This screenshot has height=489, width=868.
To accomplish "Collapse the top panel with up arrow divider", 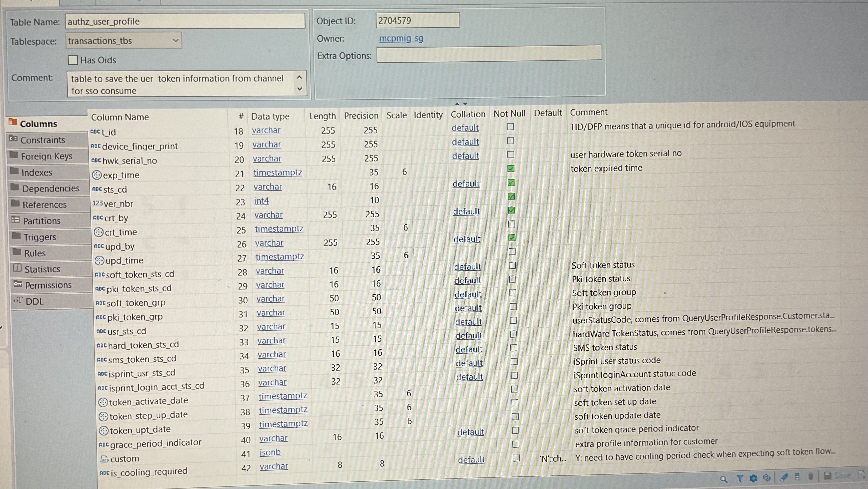I will click(x=457, y=104).
